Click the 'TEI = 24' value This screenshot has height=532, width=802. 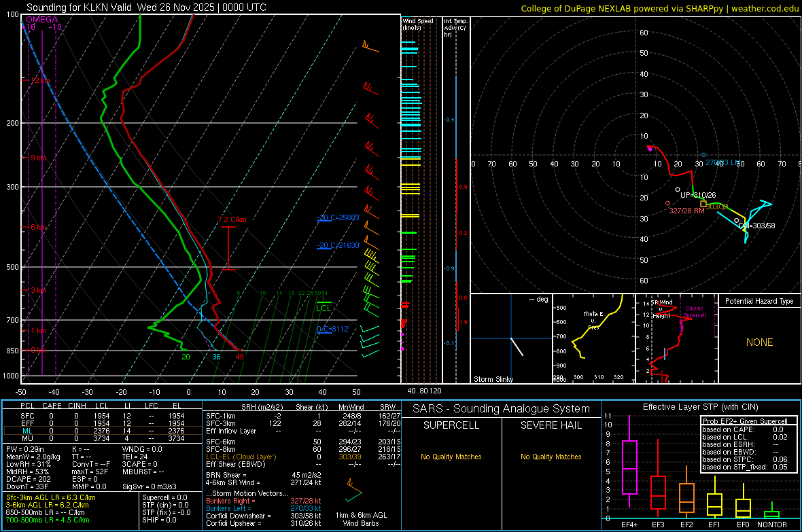coord(135,457)
